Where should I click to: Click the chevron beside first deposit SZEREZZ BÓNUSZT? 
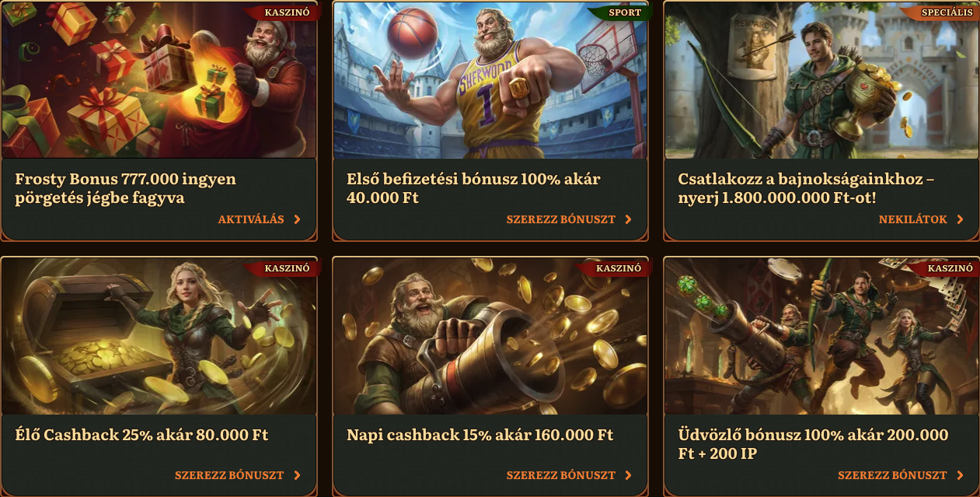(x=628, y=220)
